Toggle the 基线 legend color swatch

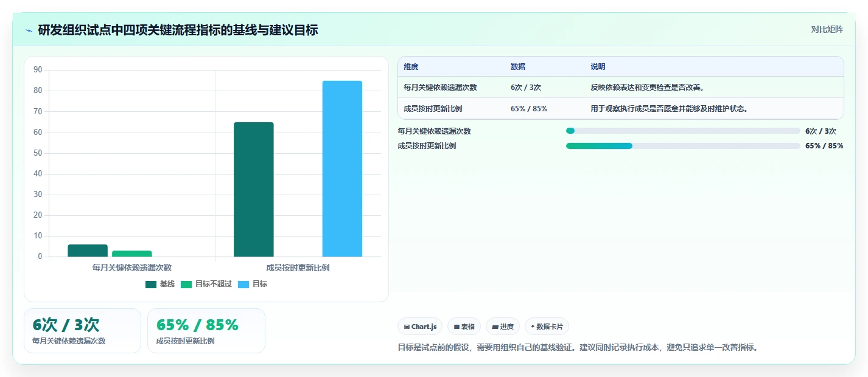[151, 284]
